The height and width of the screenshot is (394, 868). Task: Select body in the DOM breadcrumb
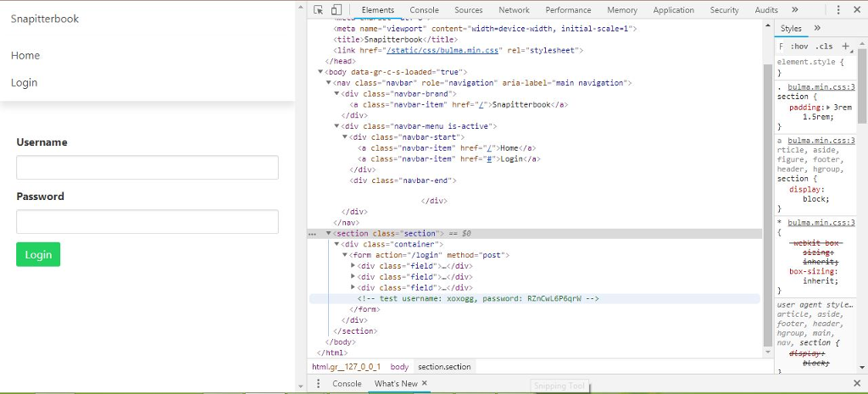click(399, 367)
